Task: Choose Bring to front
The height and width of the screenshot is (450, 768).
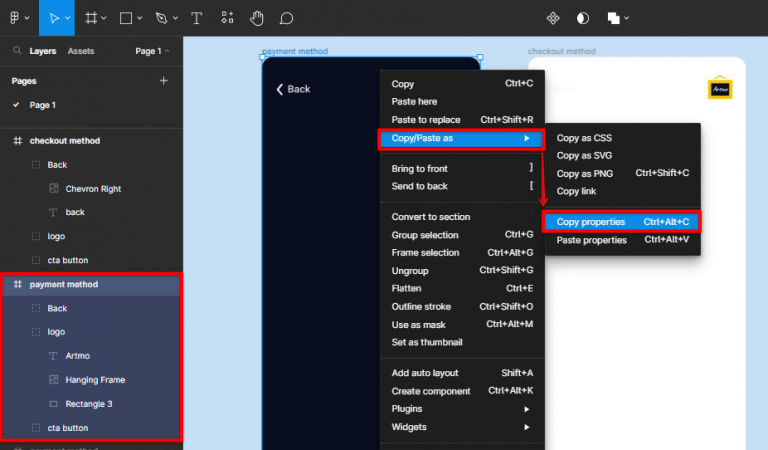Action: (x=462, y=168)
